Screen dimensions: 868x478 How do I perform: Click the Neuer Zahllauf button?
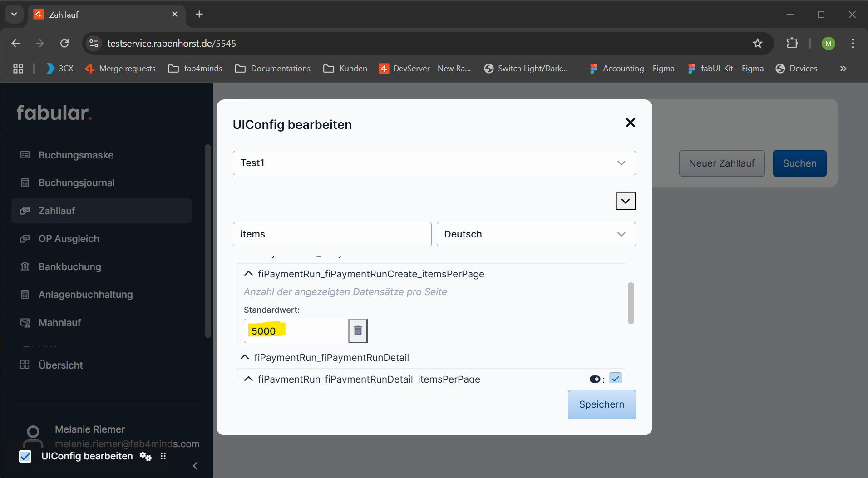pyautogui.click(x=721, y=163)
